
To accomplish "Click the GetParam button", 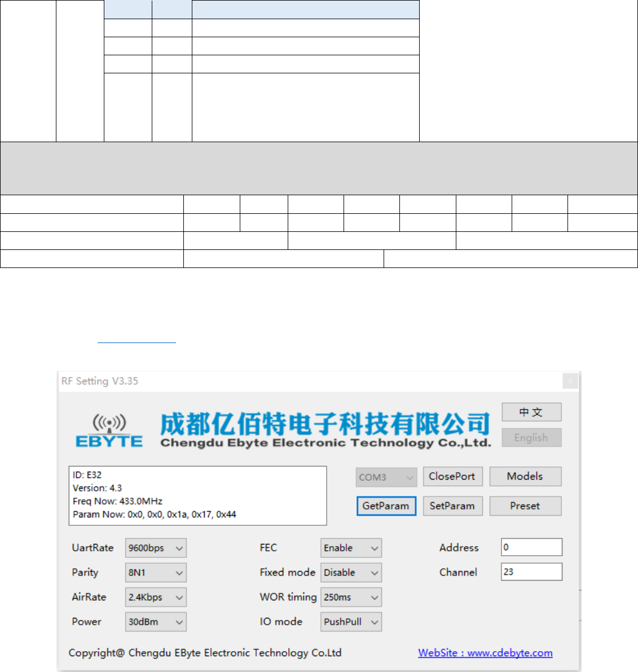I will 386,506.
